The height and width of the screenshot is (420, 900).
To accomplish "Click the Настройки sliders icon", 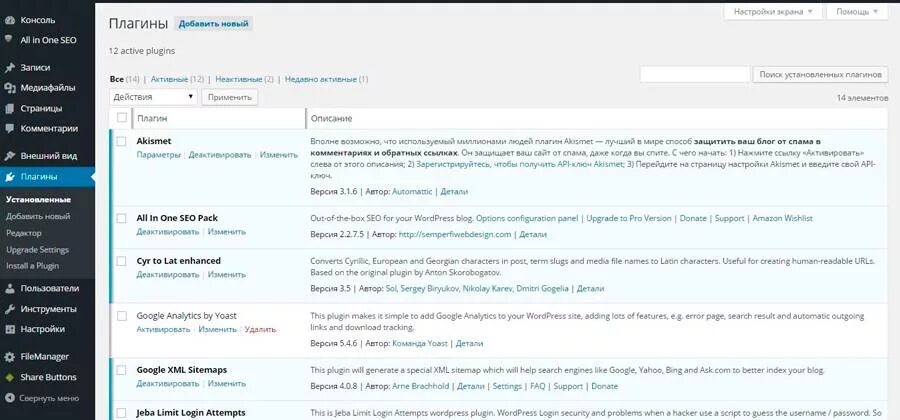I will tap(9, 329).
